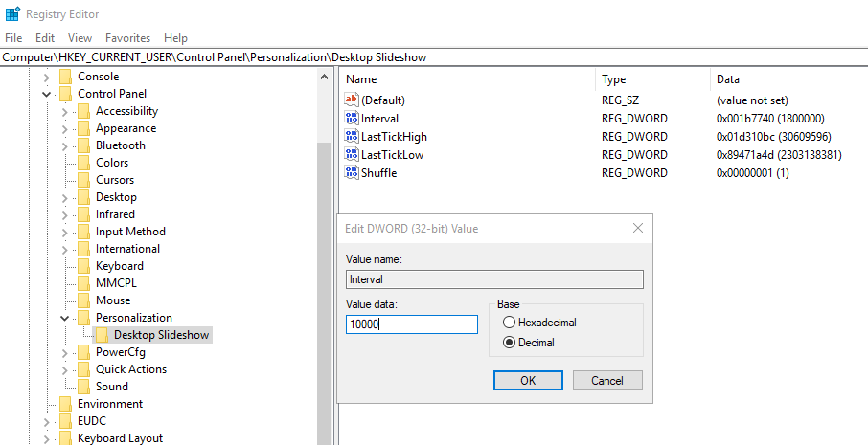Click the LastTickHigh binary value icon
868x445 pixels.
(x=352, y=136)
